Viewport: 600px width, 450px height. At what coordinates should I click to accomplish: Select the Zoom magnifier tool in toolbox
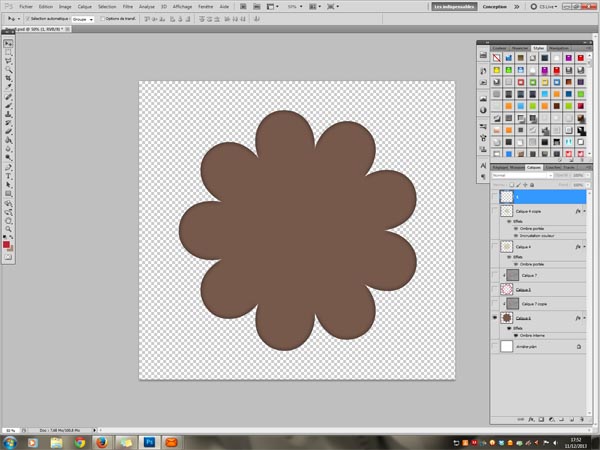point(8,229)
